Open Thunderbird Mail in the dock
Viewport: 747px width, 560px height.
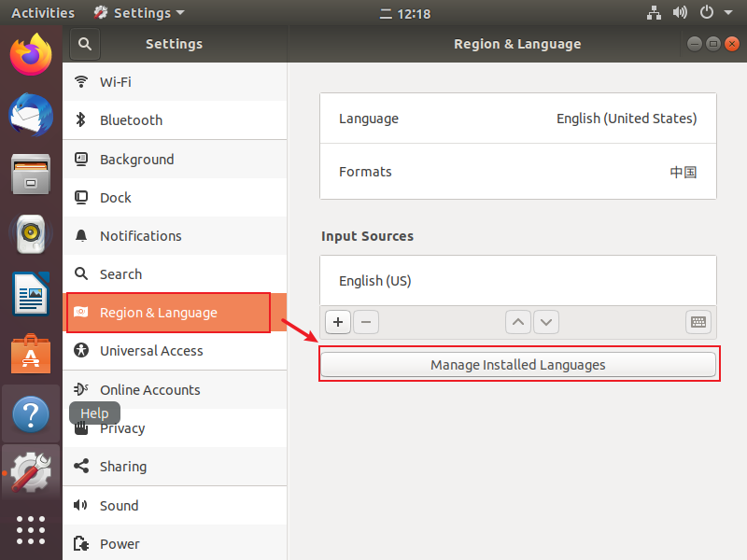pos(31,115)
